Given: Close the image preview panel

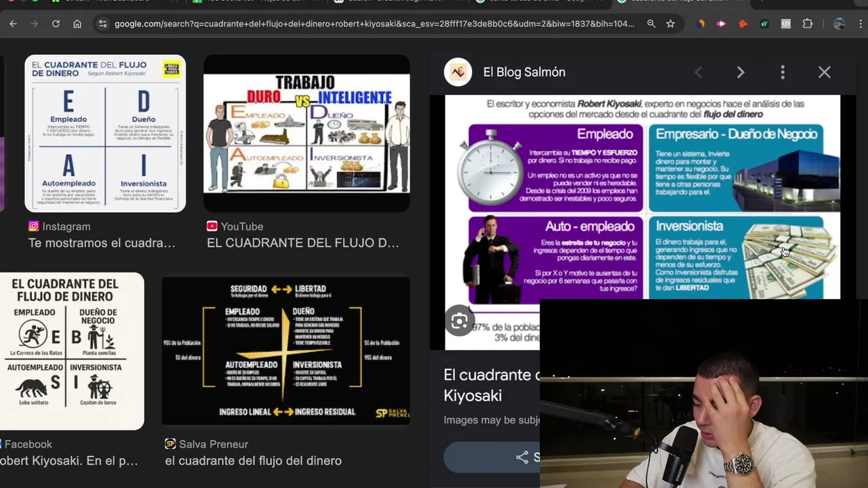Looking at the screenshot, I should pyautogui.click(x=824, y=72).
